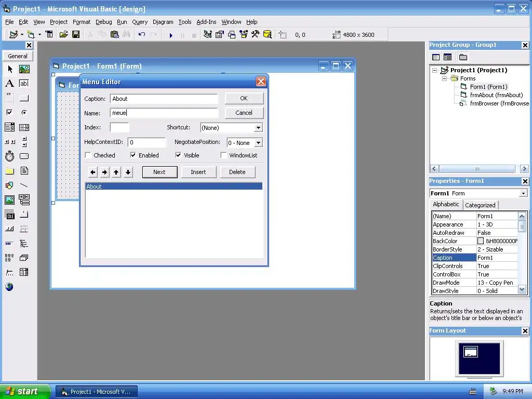
Task: Select the CommandButton control tool
Action: click(x=24, y=98)
